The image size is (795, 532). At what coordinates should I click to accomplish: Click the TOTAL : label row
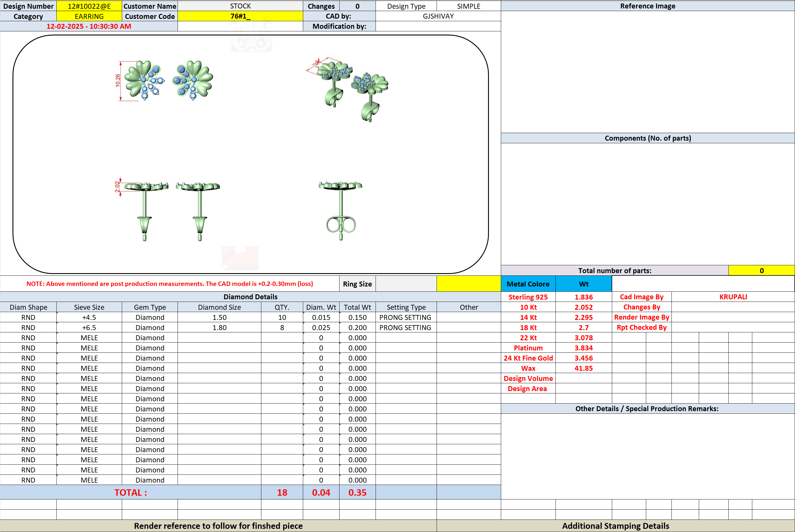131,492
